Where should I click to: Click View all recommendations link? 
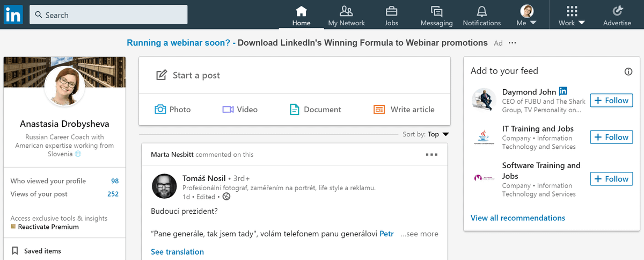coord(517,218)
